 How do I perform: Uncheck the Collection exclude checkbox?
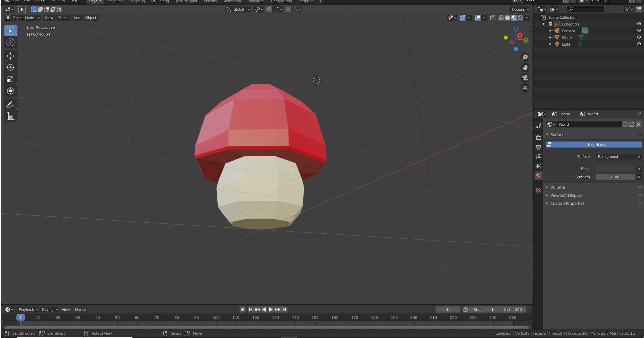[550, 24]
